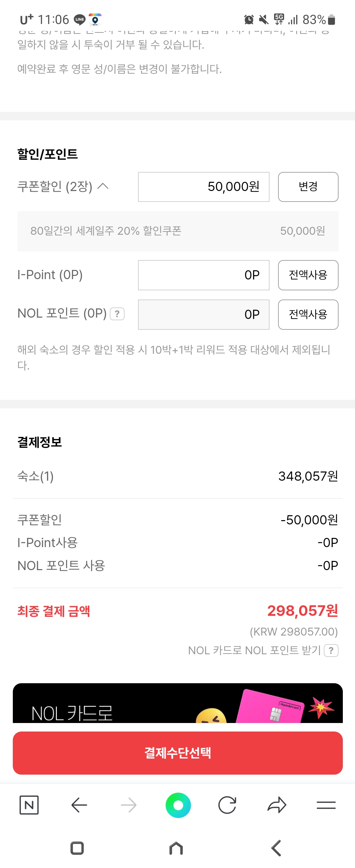Open the NOL 카드로 banner
Viewport: 355px width, 868px height.
tap(178, 703)
